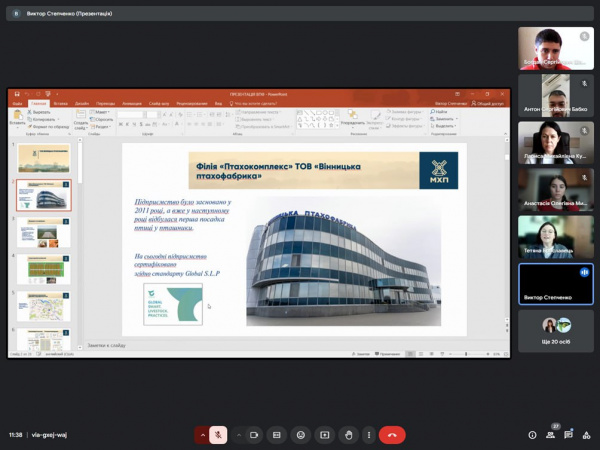600x450 pixels.
Task: Select slide 5 thumbnail with map
Action: [x=44, y=307]
